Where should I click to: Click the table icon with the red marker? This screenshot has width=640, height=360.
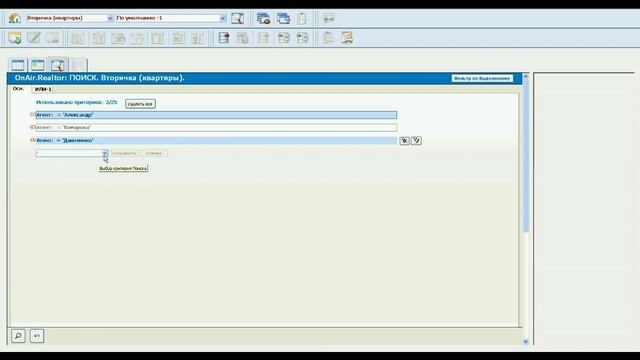[224, 38]
